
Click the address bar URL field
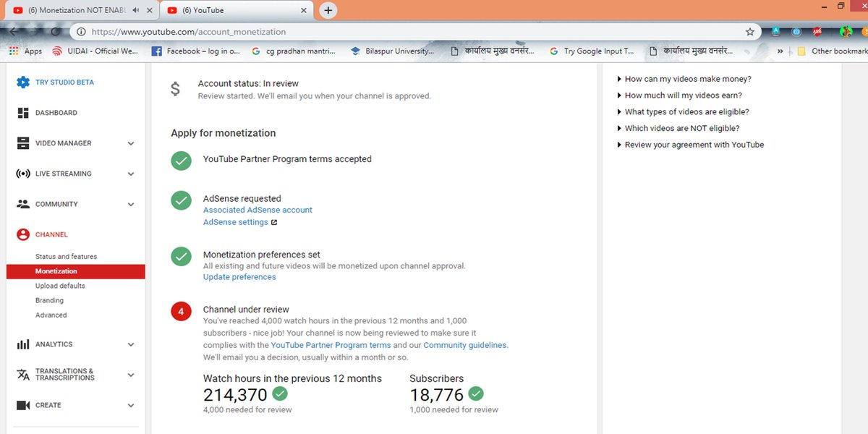click(416, 32)
